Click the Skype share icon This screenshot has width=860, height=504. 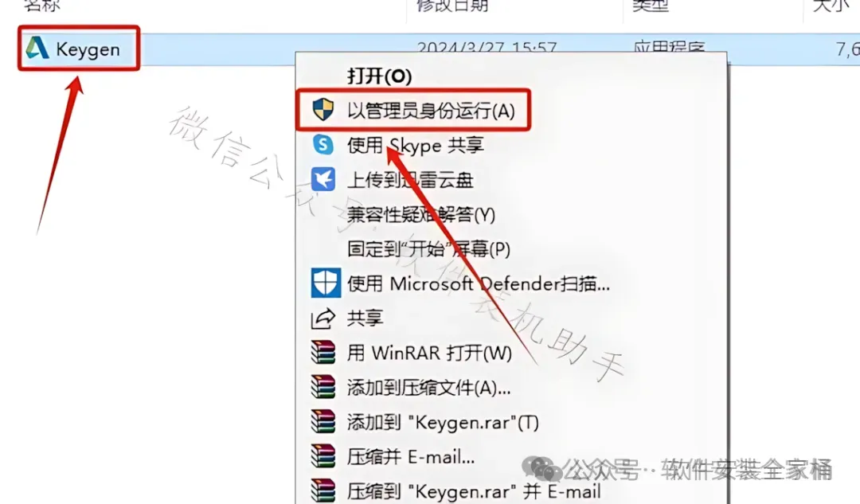(x=323, y=145)
